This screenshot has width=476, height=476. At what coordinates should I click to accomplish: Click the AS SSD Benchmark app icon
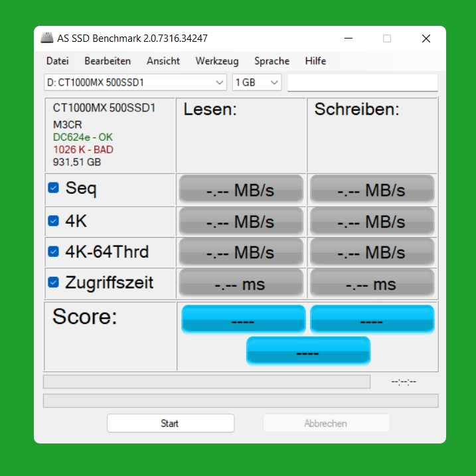47,38
